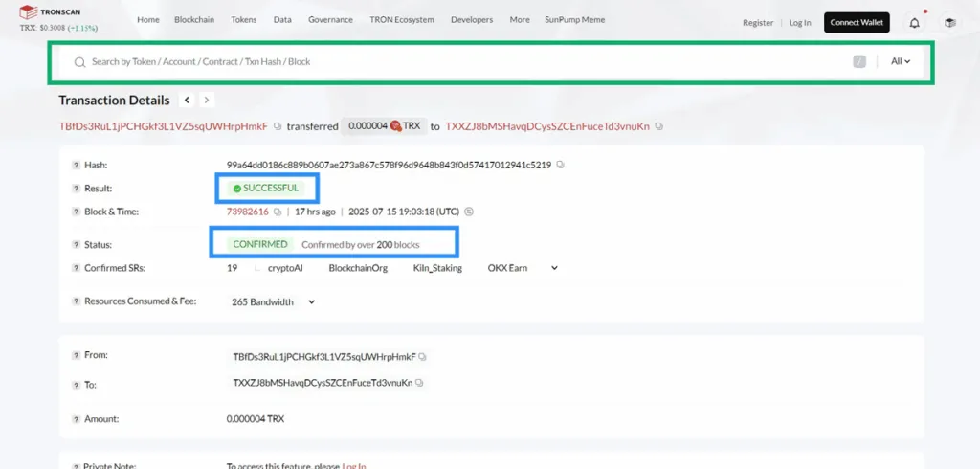Click the To address TXXZJ8bMS... text

click(323, 383)
